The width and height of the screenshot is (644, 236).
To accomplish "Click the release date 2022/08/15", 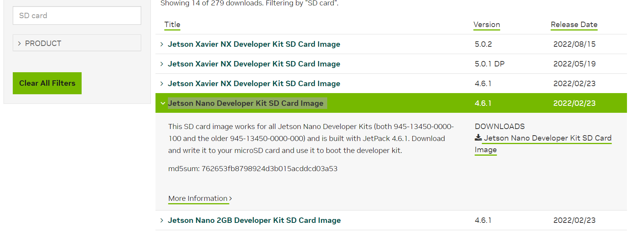I will point(574,44).
